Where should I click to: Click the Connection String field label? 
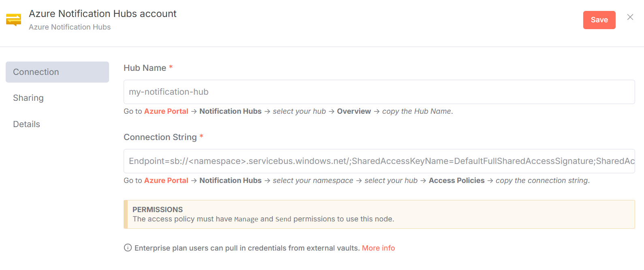click(160, 137)
